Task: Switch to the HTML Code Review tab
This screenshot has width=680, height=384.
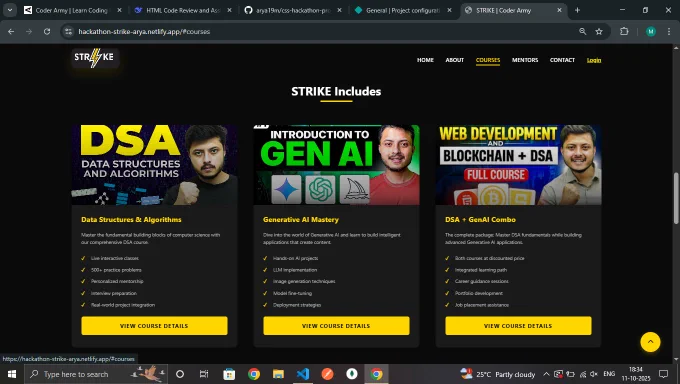Action: pyautogui.click(x=182, y=10)
